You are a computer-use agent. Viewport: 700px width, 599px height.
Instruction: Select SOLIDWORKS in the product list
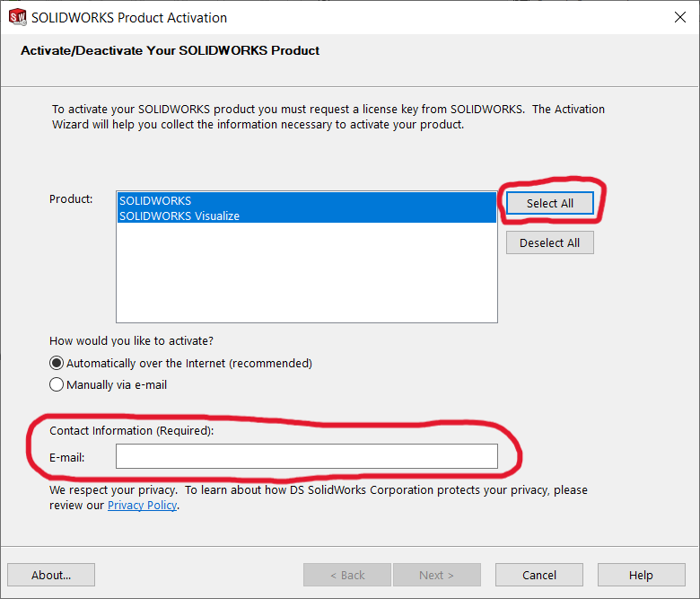click(x=155, y=201)
